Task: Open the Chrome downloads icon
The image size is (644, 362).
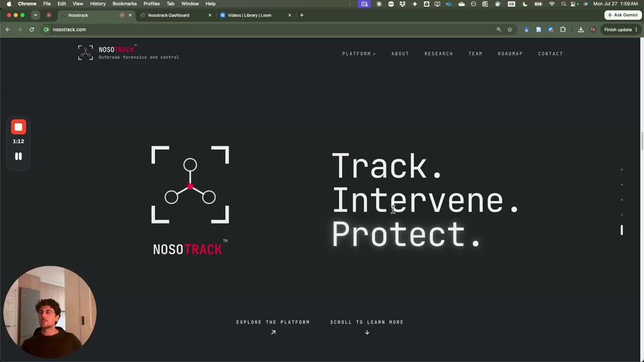Action: click(x=581, y=30)
